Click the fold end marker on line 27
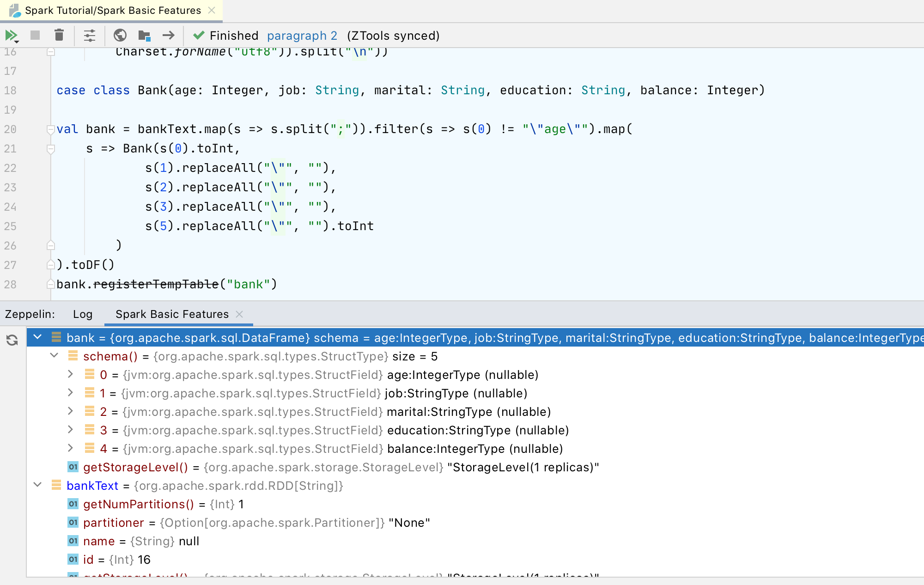The width and height of the screenshot is (924, 585). click(51, 264)
